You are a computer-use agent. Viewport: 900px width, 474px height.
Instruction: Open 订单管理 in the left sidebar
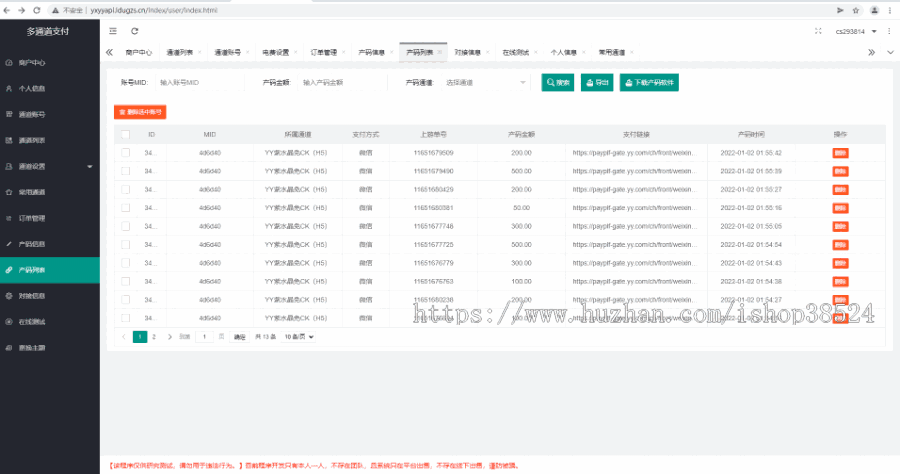(x=32, y=218)
